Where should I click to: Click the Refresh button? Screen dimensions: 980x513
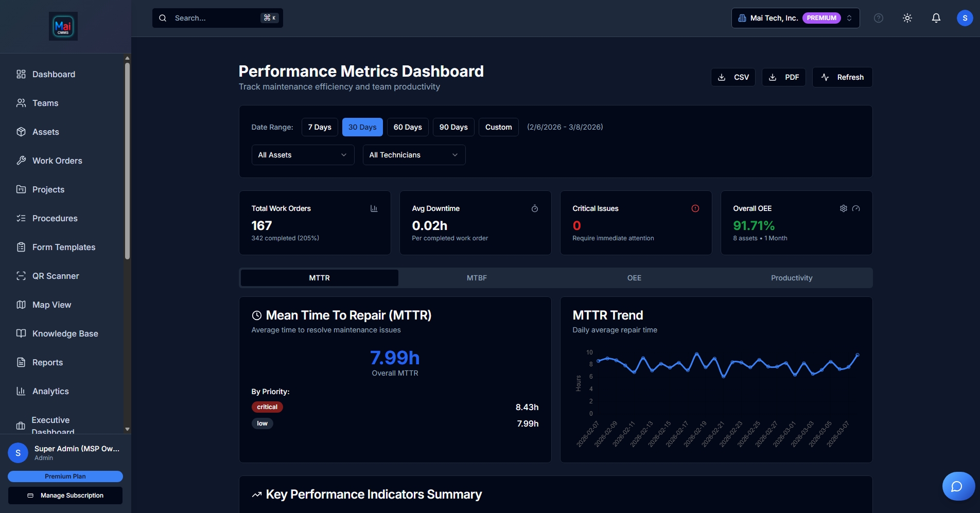pyautogui.click(x=842, y=77)
